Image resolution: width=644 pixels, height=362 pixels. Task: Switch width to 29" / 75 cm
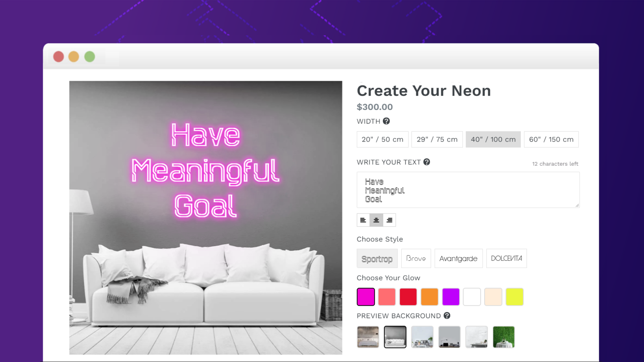[x=437, y=139]
